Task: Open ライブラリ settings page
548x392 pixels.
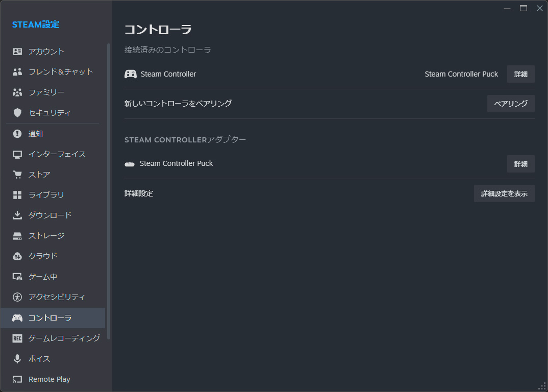Action: [x=53, y=195]
